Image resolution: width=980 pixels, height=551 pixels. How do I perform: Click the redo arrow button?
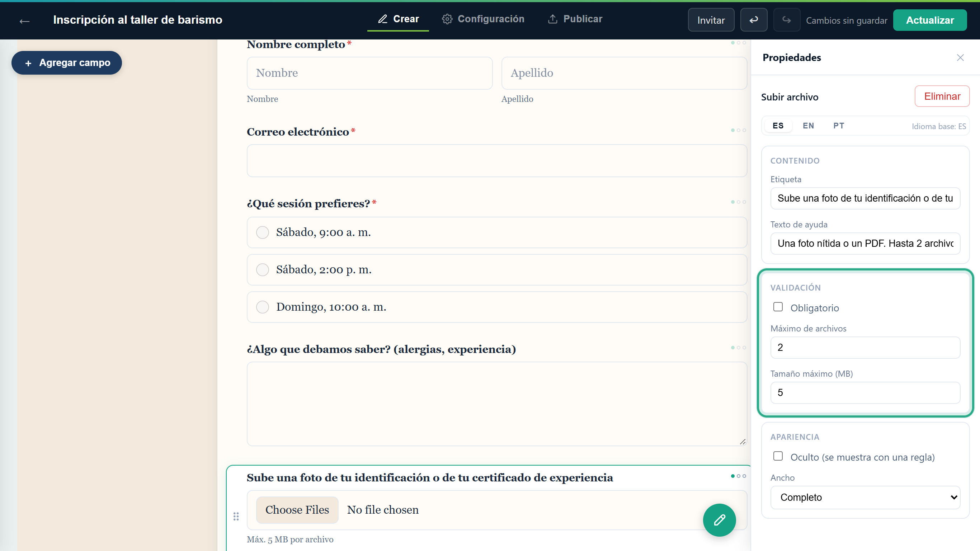(786, 20)
